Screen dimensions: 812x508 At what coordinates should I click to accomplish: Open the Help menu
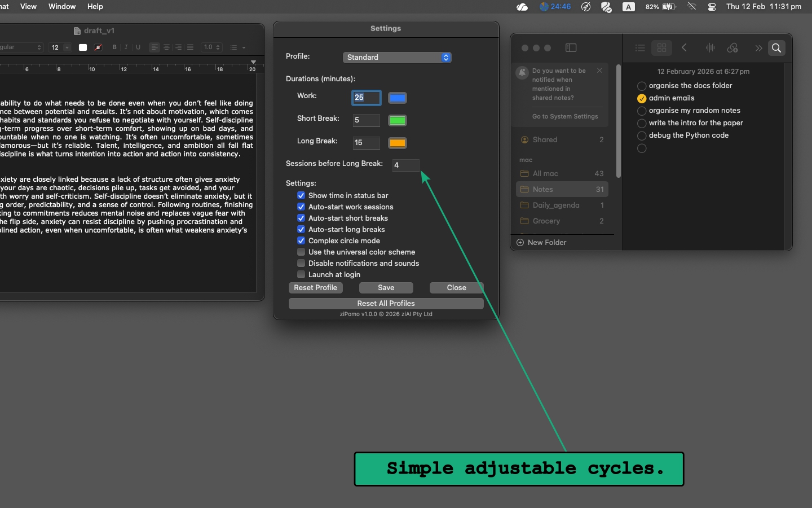point(95,7)
